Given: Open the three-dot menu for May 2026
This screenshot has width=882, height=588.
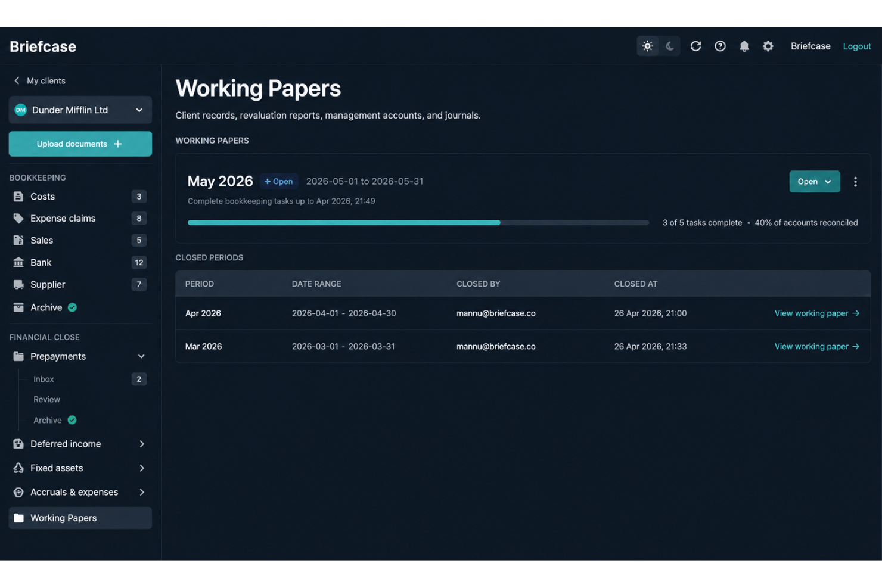Looking at the screenshot, I should 855,182.
